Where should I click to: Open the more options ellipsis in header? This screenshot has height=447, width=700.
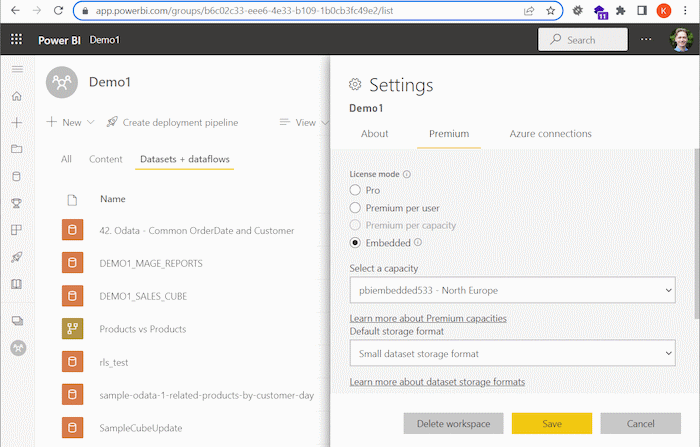pyautogui.click(x=646, y=39)
